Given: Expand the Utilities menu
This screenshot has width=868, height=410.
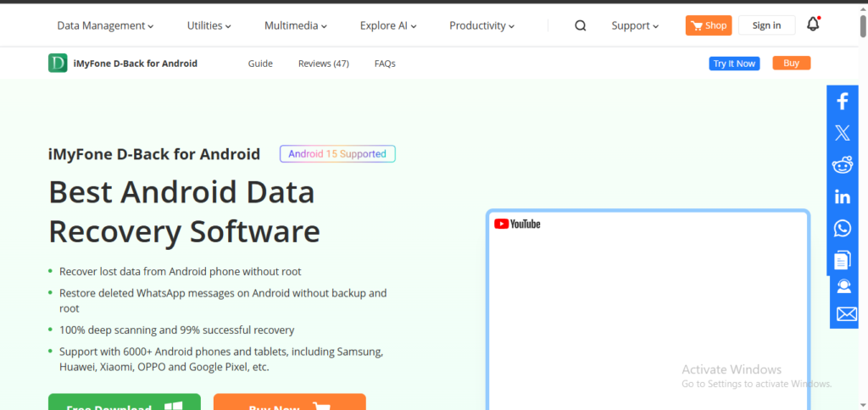Looking at the screenshot, I should click(x=209, y=25).
